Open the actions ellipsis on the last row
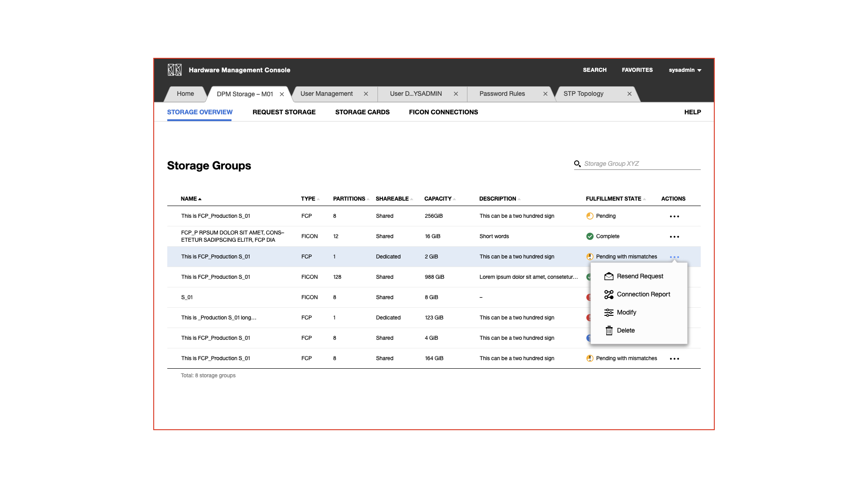This screenshot has width=868, height=488. coord(675,358)
